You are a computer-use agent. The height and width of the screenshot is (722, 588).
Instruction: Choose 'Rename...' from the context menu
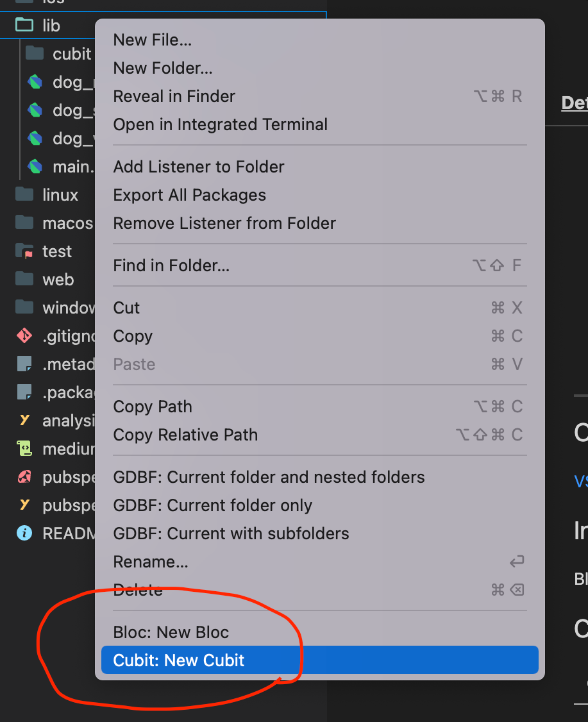click(x=151, y=562)
